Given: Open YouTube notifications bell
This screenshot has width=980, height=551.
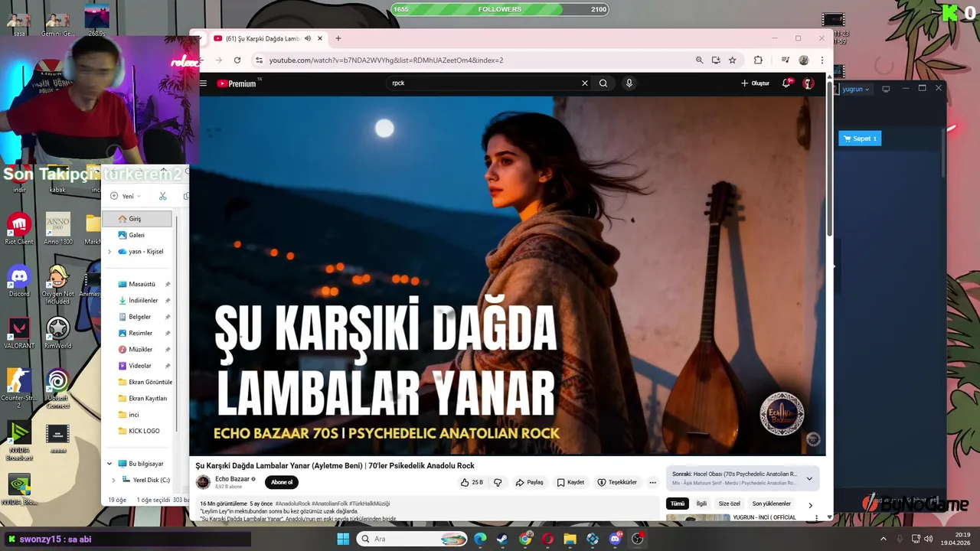Looking at the screenshot, I should click(x=786, y=83).
